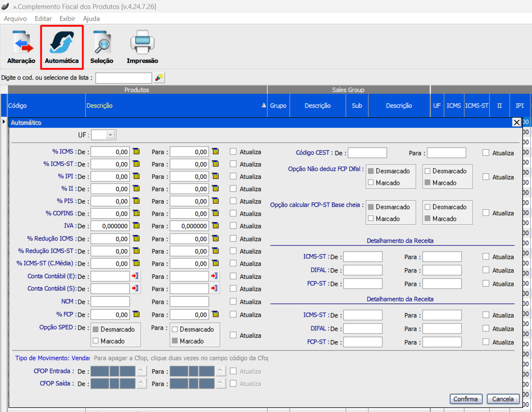This screenshot has height=412, width=532.
Task: Open lookup for Conta Contábil (E) De
Action: (x=136, y=276)
